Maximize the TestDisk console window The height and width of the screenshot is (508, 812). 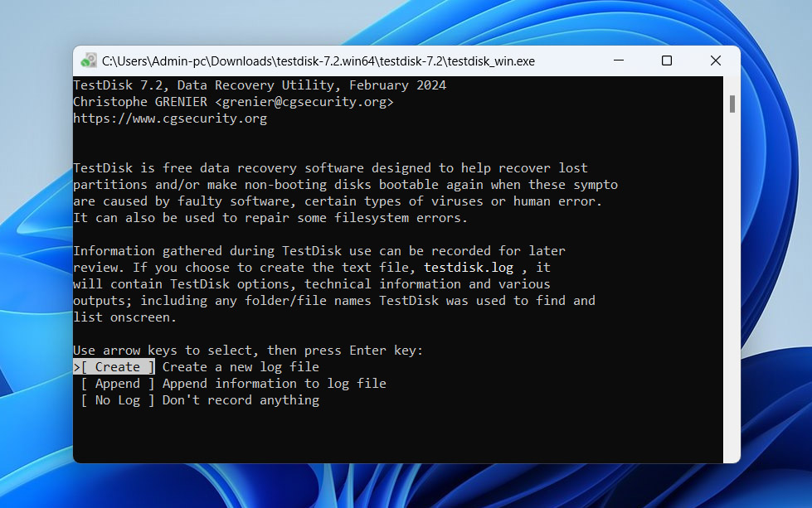[667, 60]
